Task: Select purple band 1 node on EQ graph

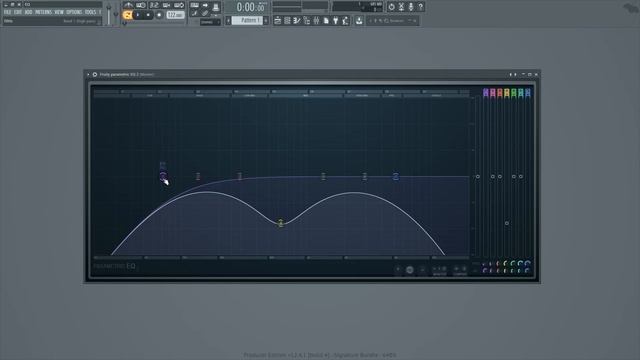Action: point(163,176)
